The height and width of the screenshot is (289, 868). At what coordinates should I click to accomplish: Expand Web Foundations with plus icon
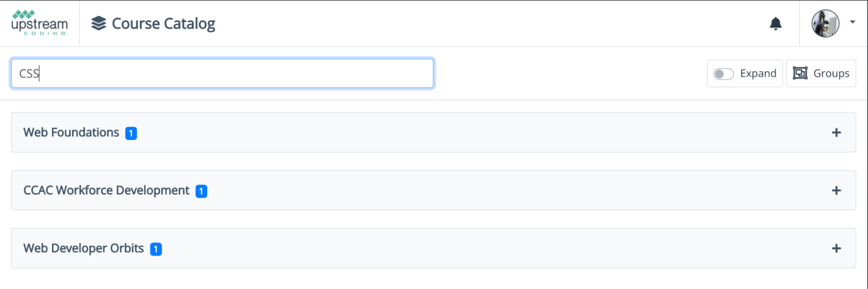point(836,133)
